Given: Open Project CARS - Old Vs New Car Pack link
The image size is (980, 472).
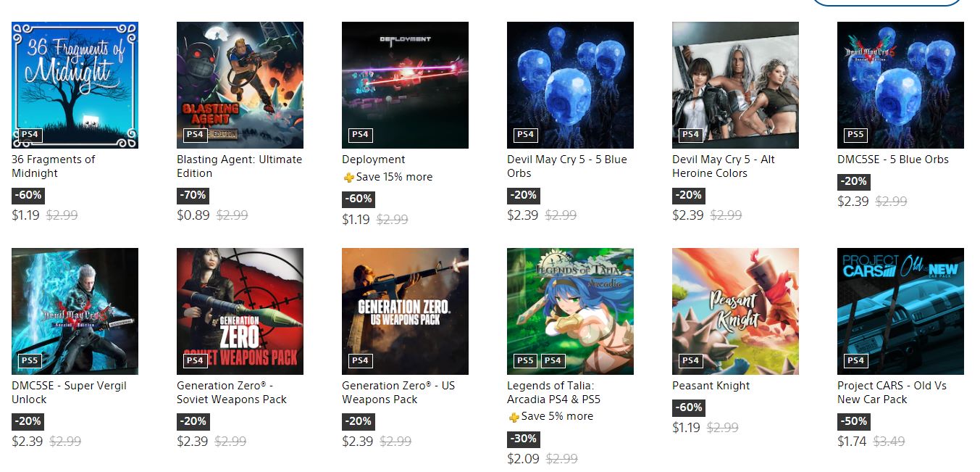Looking at the screenshot, I should (892, 392).
